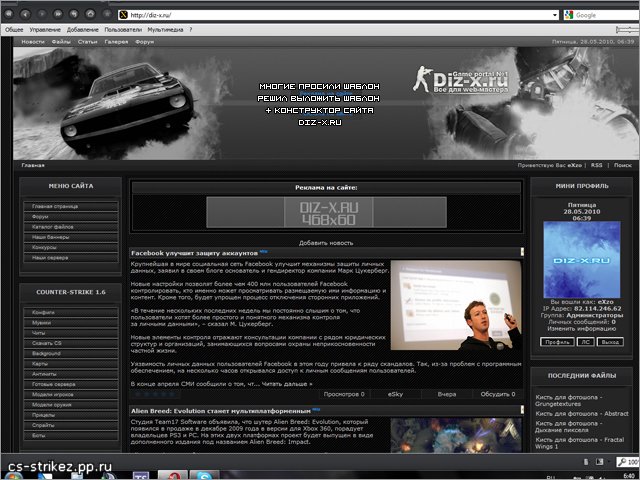Click the Diz-x.ru site logo
Image resolution: width=640 pixels, height=480 pixels.
point(461,80)
